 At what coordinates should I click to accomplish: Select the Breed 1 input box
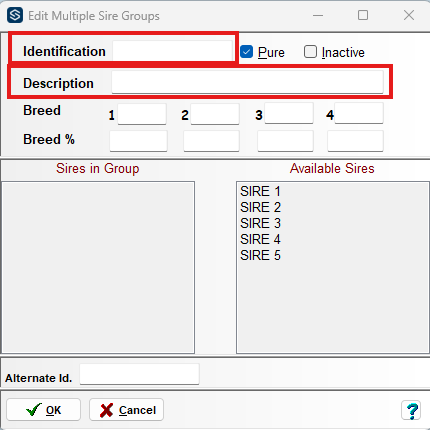tap(142, 114)
